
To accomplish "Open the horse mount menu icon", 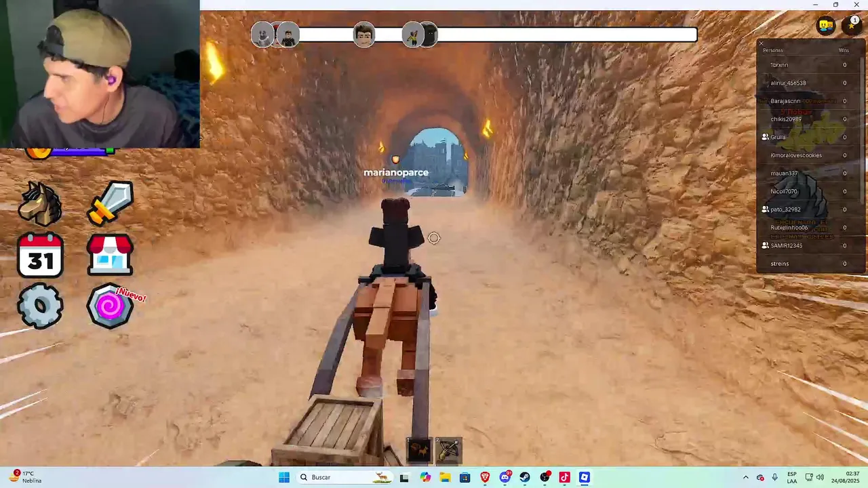I will pos(40,203).
